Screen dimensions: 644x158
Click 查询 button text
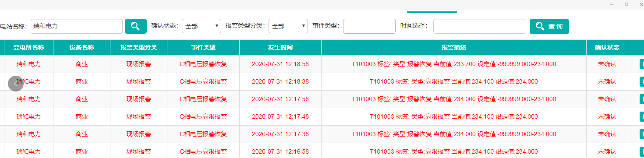[556, 26]
